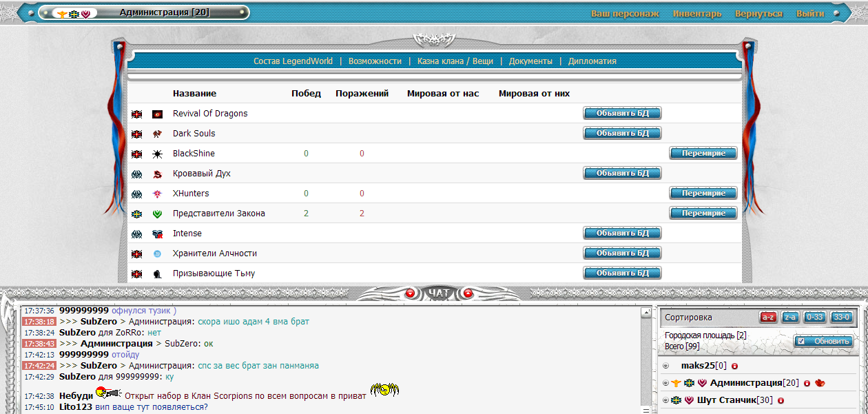Screen dimensions: 868x414
Task: Declare war on Кровавый Дух
Action: (623, 174)
